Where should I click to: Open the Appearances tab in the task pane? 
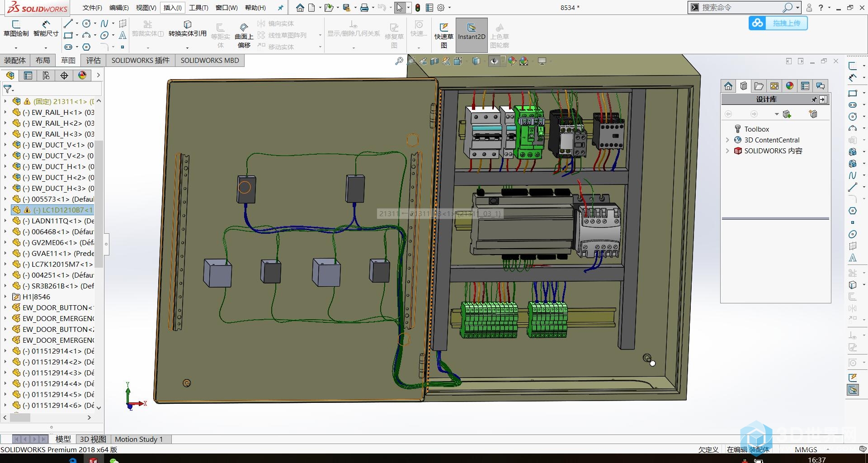pyautogui.click(x=790, y=86)
